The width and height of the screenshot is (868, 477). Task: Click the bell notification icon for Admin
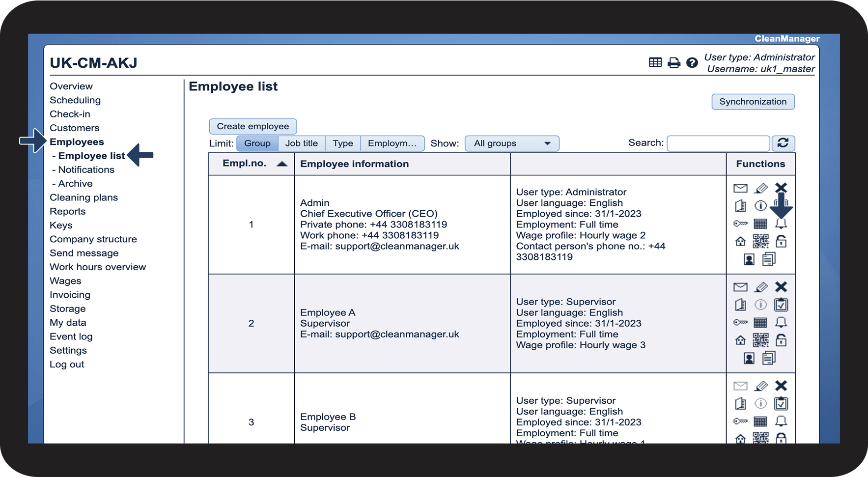(781, 224)
